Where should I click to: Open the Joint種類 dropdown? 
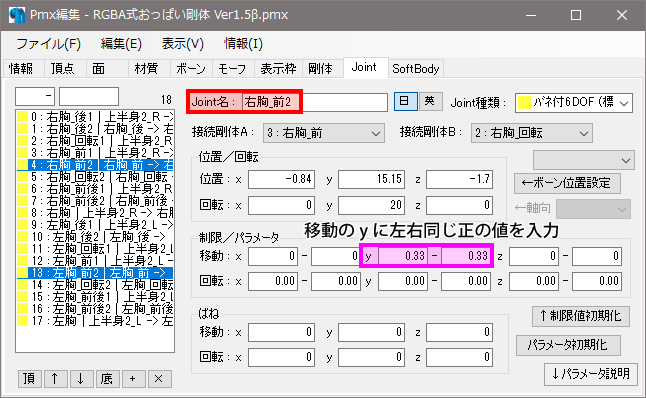pyautogui.click(x=573, y=102)
